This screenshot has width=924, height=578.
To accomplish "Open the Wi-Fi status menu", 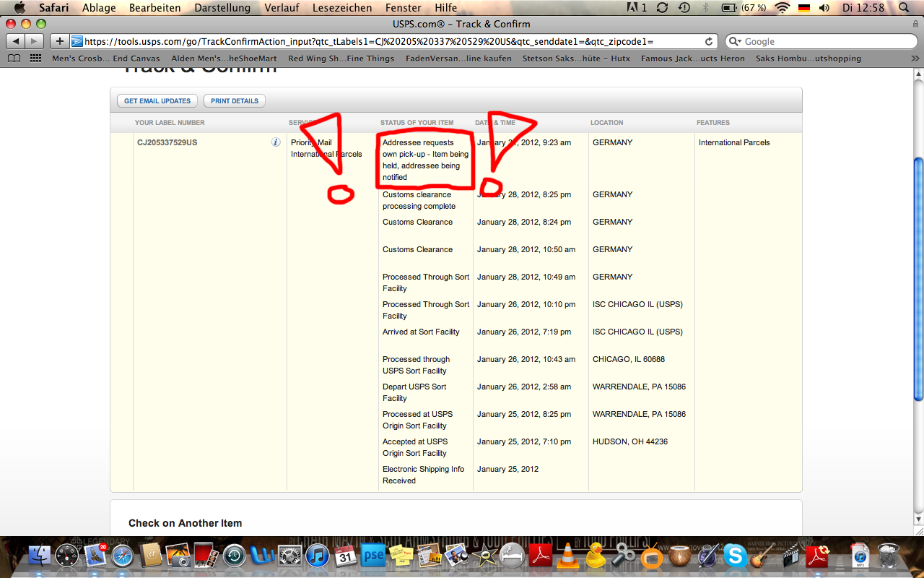I will (782, 8).
